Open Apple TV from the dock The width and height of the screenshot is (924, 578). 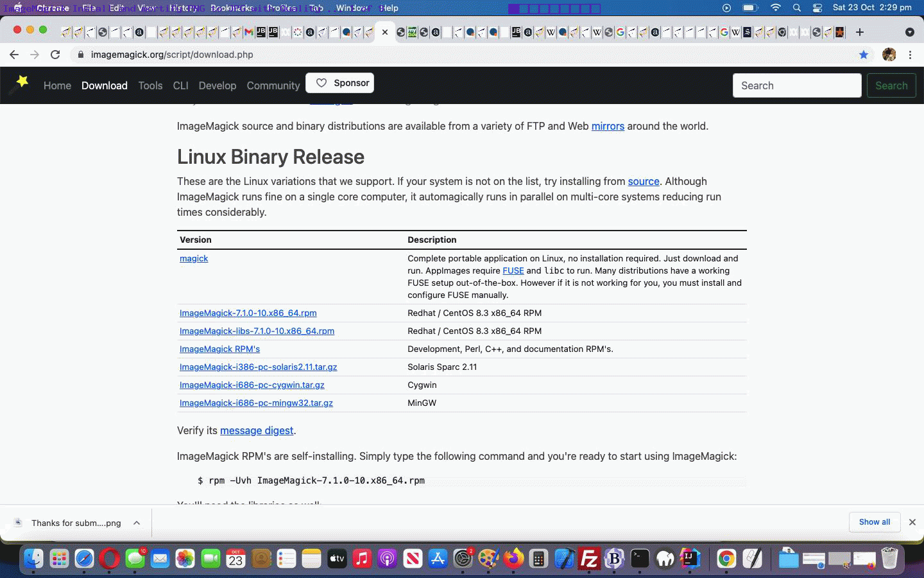tap(337, 559)
